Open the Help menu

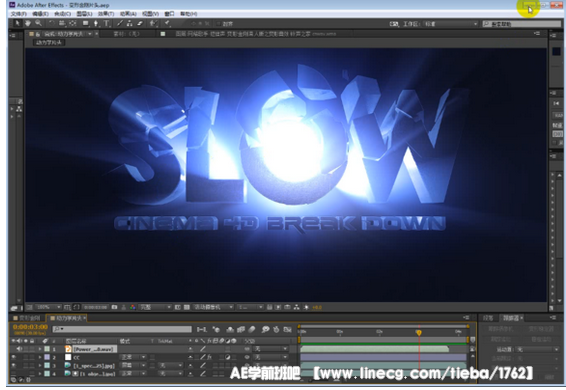(x=188, y=14)
